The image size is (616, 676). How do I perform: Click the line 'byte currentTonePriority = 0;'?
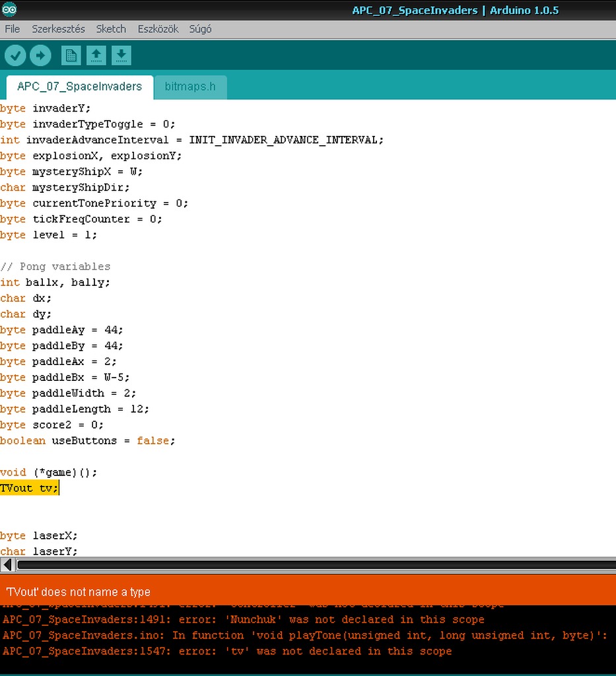coord(94,203)
